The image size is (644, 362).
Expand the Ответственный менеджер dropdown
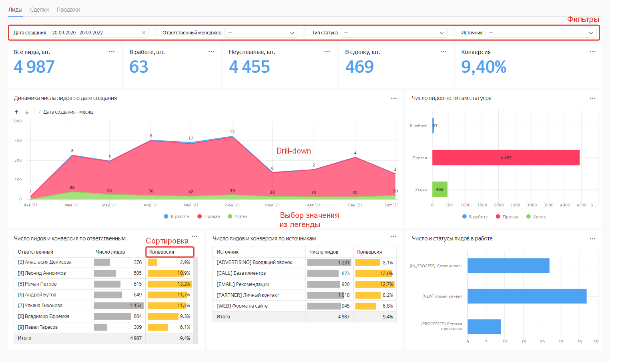tap(261, 33)
